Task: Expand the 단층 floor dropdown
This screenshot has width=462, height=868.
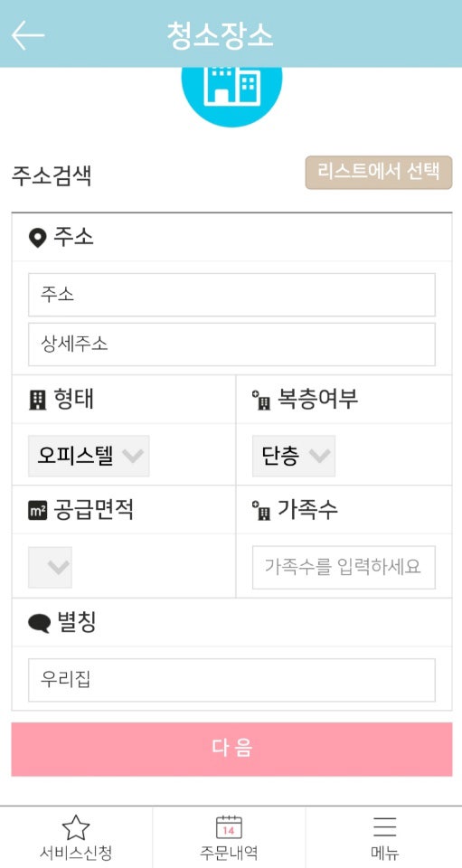Action: (293, 456)
